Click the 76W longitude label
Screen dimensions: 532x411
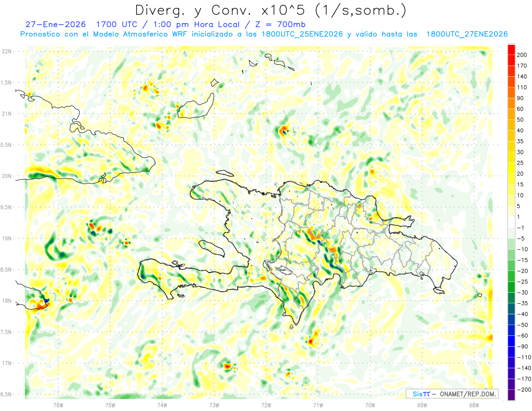pyautogui.click(x=58, y=404)
